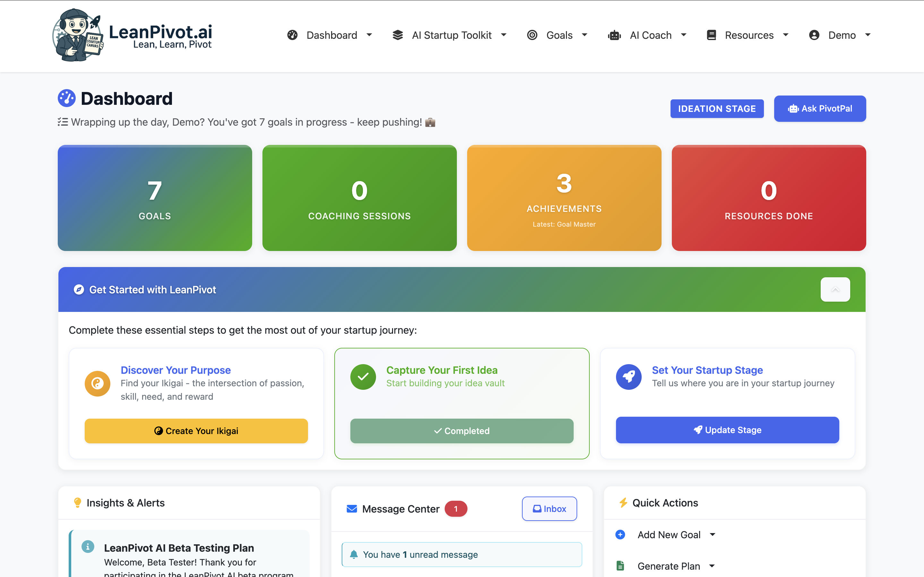Click the Update Stage button
Viewport: 924px width, 577px height.
tap(727, 430)
